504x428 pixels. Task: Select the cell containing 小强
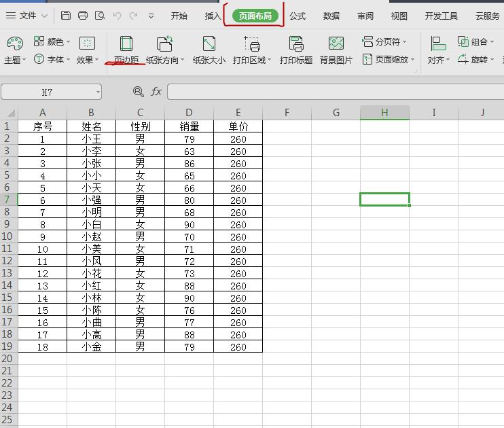91,200
